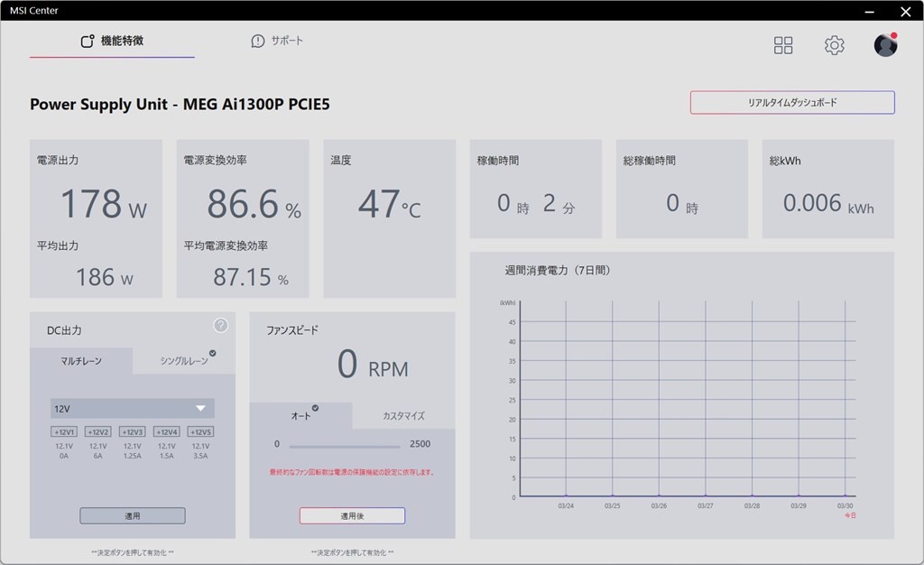The height and width of the screenshot is (565, 924).
Task: Click the 86.6 % efficiency value
Action: click(254, 204)
